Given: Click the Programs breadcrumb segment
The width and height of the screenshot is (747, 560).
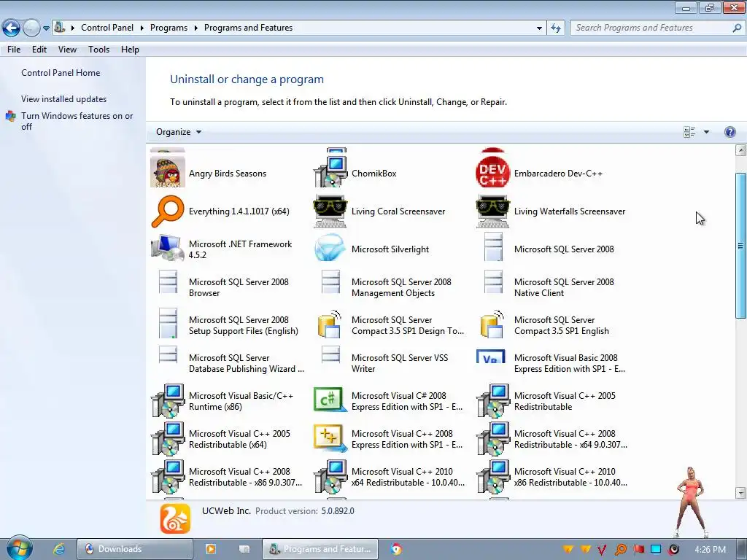Looking at the screenshot, I should 169,28.
